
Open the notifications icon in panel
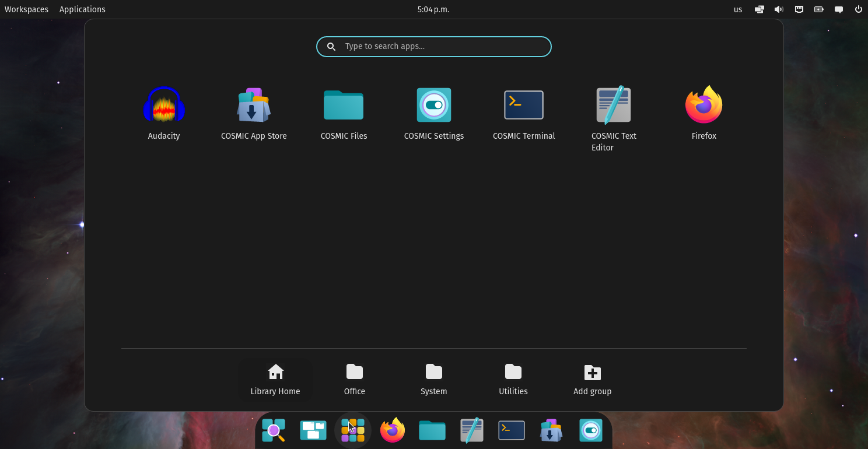coord(839,9)
